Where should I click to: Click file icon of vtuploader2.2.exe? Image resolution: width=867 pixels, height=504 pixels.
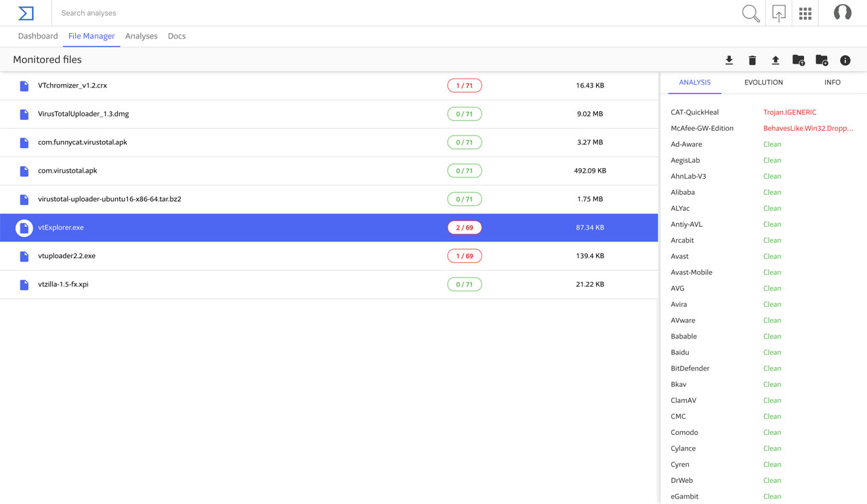click(x=24, y=257)
